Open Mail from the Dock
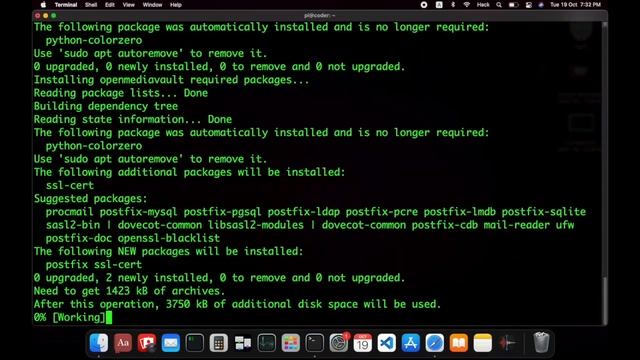Screen dimensions: 640x360 point(171,343)
